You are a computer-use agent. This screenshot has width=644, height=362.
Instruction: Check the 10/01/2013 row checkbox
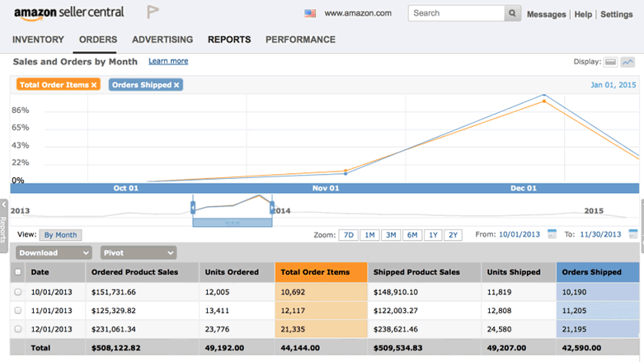[18, 292]
